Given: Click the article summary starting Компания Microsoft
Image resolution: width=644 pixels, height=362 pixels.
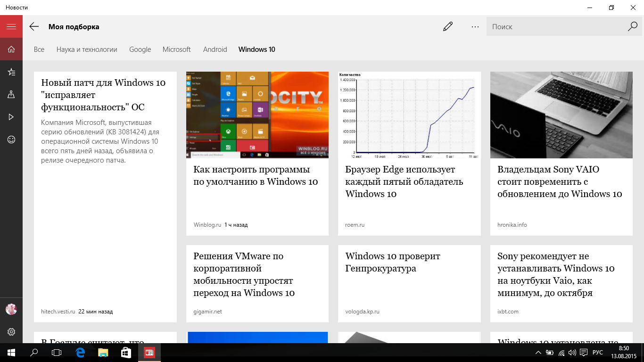Looking at the screenshot, I should (100, 141).
